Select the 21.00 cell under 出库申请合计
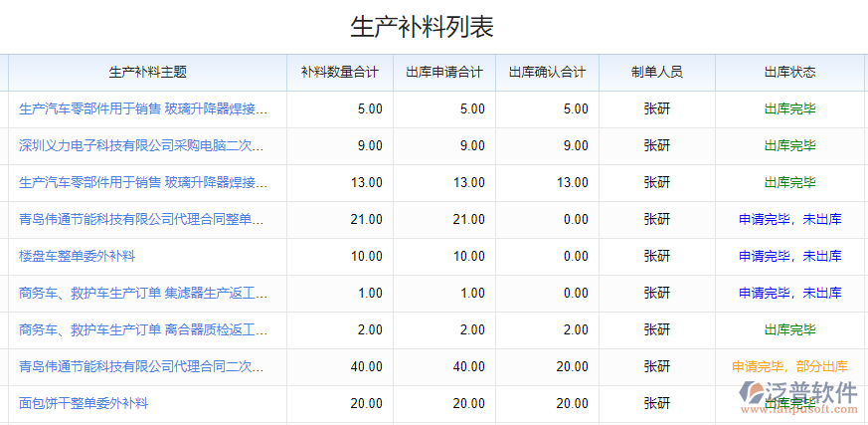Viewport: 868px width, 425px height. 468,219
